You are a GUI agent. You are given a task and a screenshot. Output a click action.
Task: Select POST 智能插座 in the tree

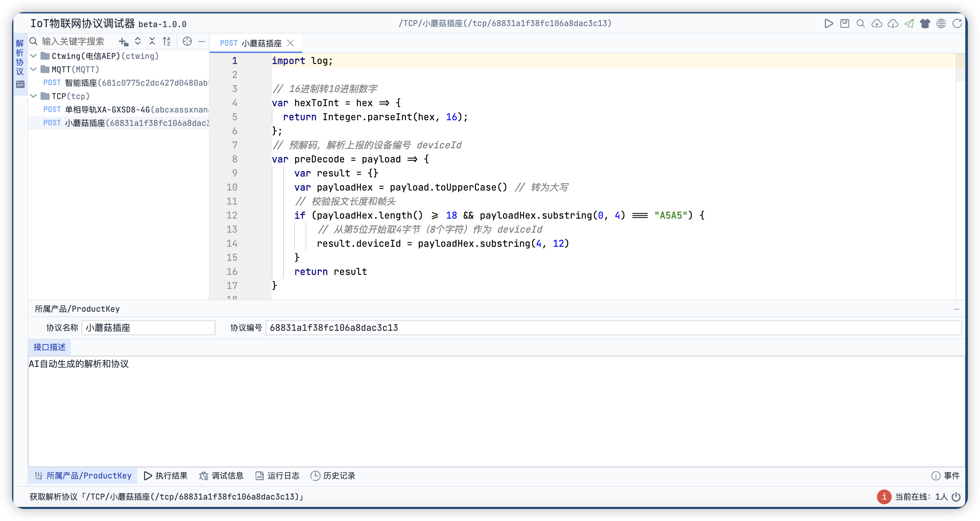tap(126, 83)
